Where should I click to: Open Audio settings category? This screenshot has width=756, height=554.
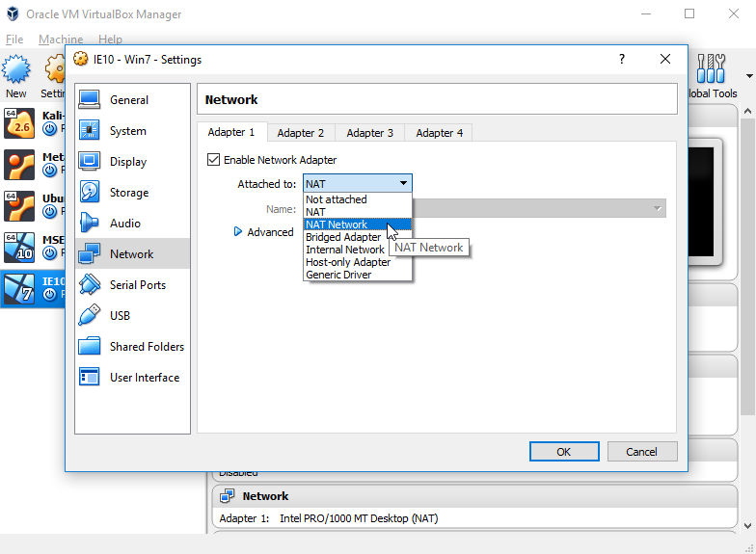tap(124, 224)
